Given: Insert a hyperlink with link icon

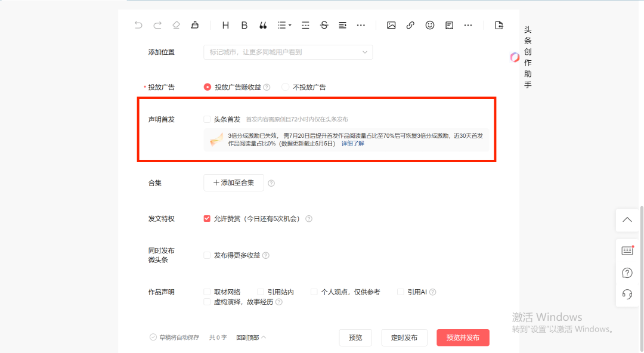Looking at the screenshot, I should [410, 26].
